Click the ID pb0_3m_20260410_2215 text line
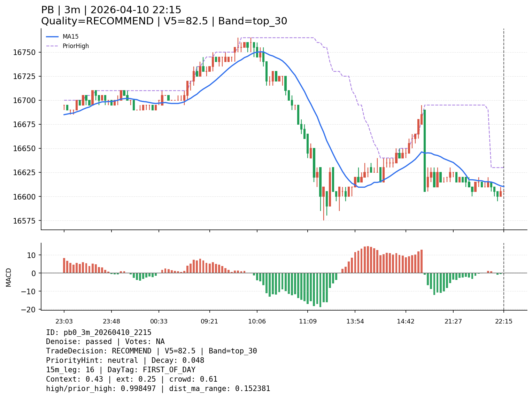 99,333
